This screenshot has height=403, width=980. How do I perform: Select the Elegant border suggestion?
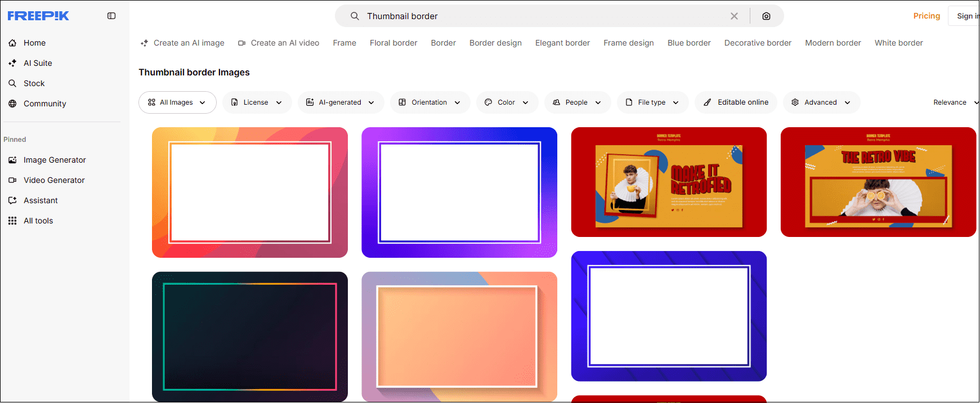click(x=562, y=43)
